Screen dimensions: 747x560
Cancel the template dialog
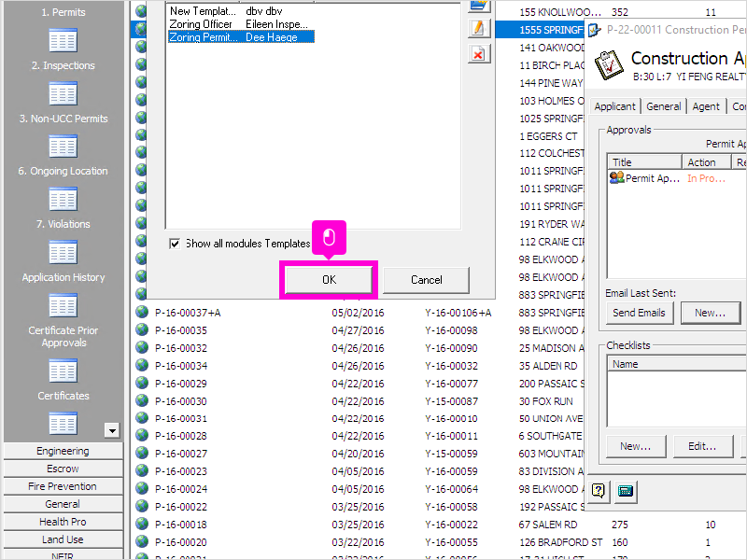click(426, 279)
